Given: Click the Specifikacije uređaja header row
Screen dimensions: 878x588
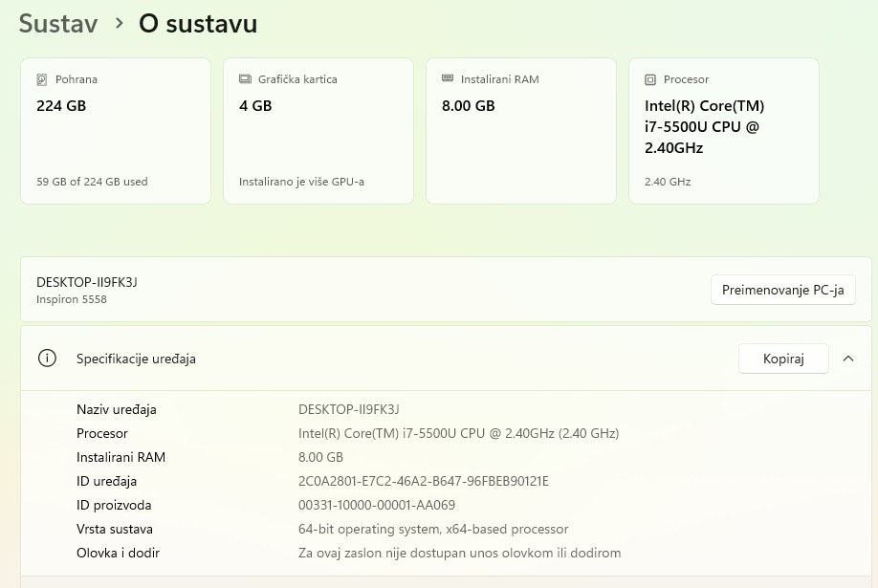Looking at the screenshot, I should 446,359.
